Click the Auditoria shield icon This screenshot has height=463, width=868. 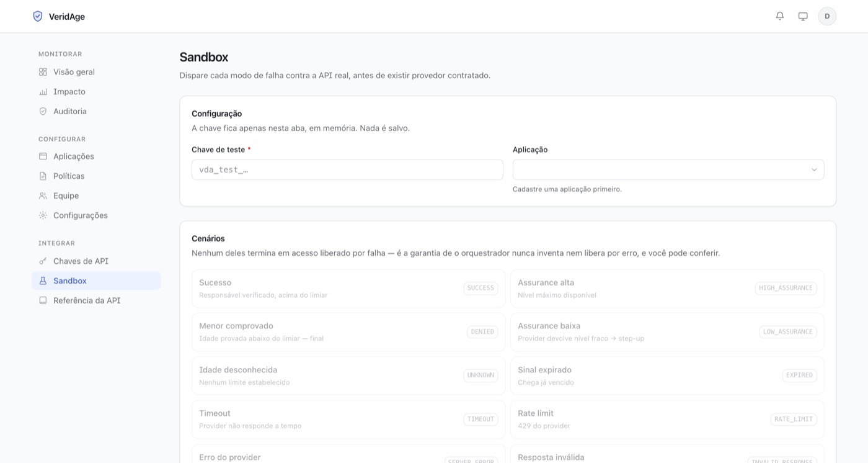(x=43, y=112)
